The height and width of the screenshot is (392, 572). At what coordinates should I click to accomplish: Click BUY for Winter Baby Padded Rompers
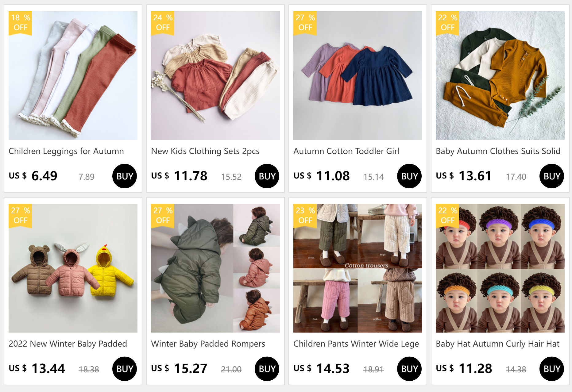[267, 369]
